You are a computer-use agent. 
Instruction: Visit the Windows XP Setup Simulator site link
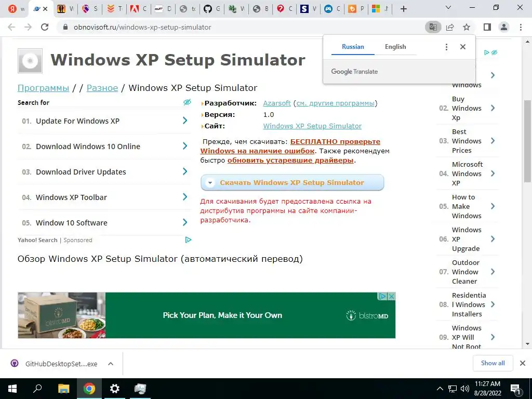tap(312, 126)
